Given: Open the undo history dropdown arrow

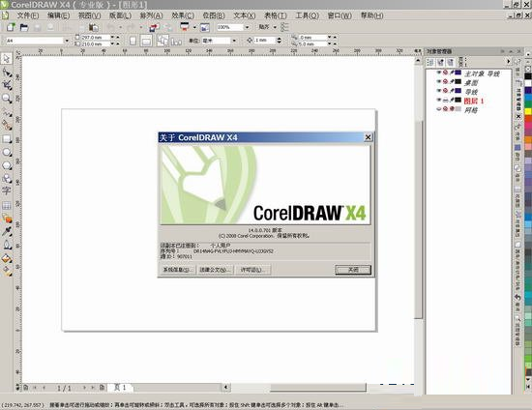Looking at the screenshot, I should click(x=121, y=27).
